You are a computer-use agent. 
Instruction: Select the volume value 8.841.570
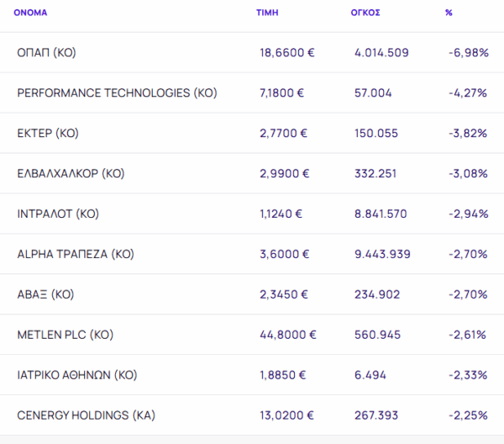[381, 214]
